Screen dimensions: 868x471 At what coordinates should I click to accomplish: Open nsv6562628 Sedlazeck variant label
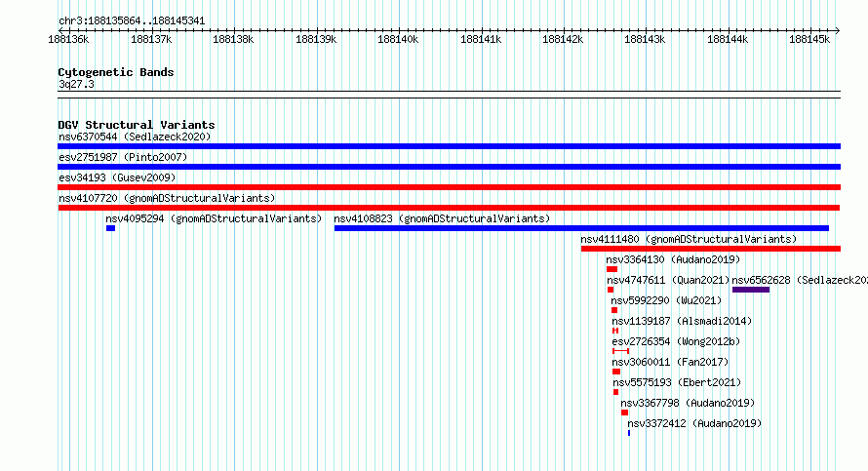[800, 280]
